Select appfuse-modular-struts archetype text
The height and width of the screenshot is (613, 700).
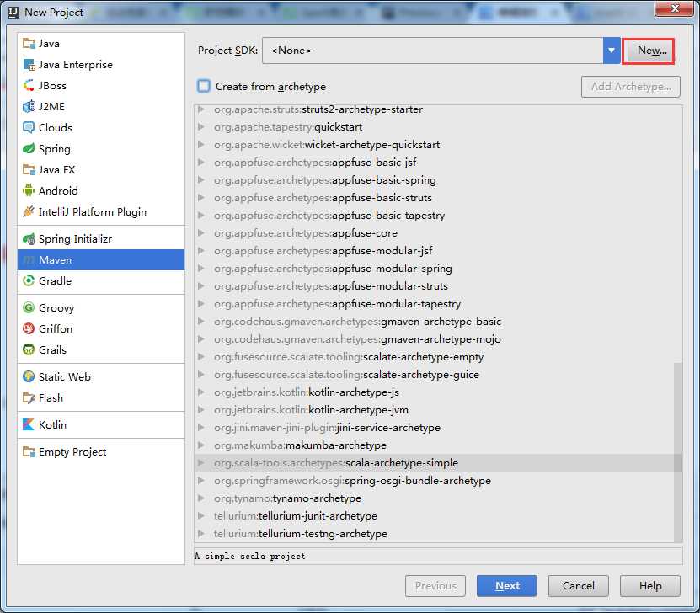click(x=390, y=286)
